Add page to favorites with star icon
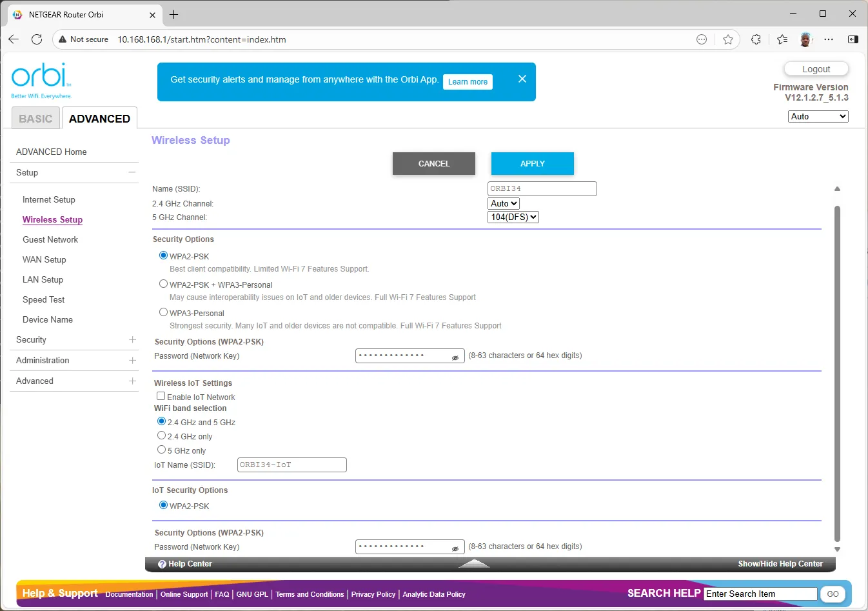The height and width of the screenshot is (611, 868). coord(728,39)
